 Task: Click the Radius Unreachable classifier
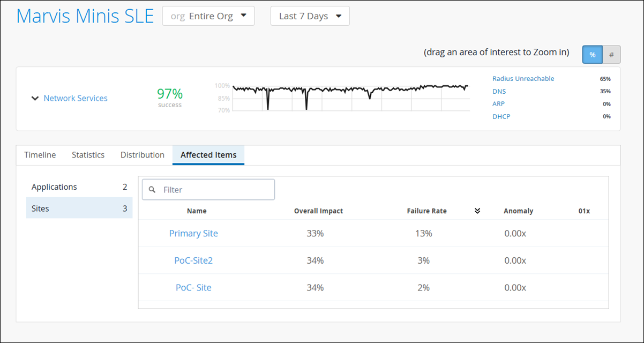point(523,79)
